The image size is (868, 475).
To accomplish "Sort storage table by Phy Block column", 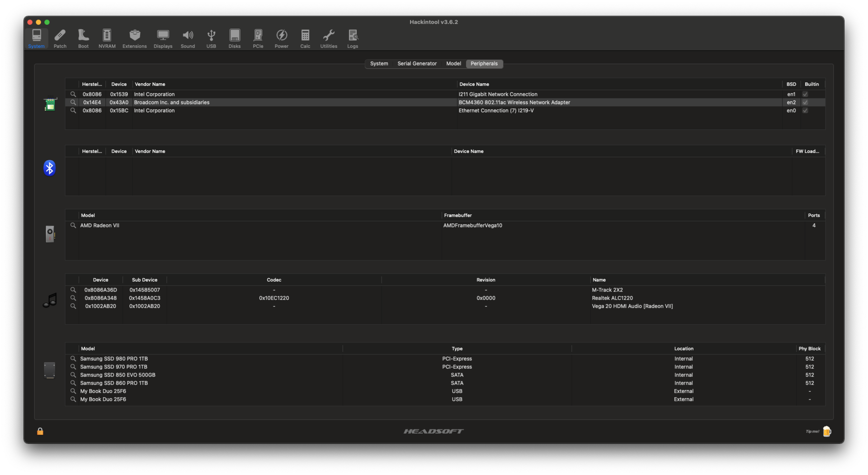I will pyautogui.click(x=810, y=349).
